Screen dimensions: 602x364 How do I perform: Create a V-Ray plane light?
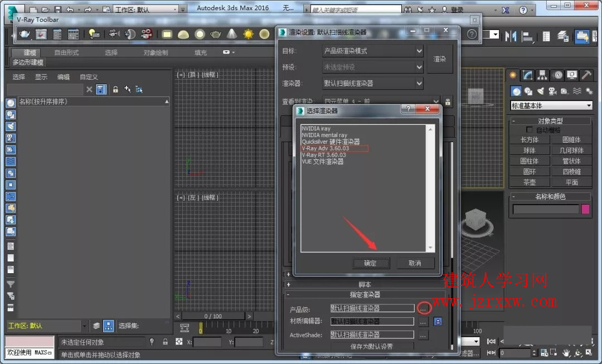tap(167, 35)
